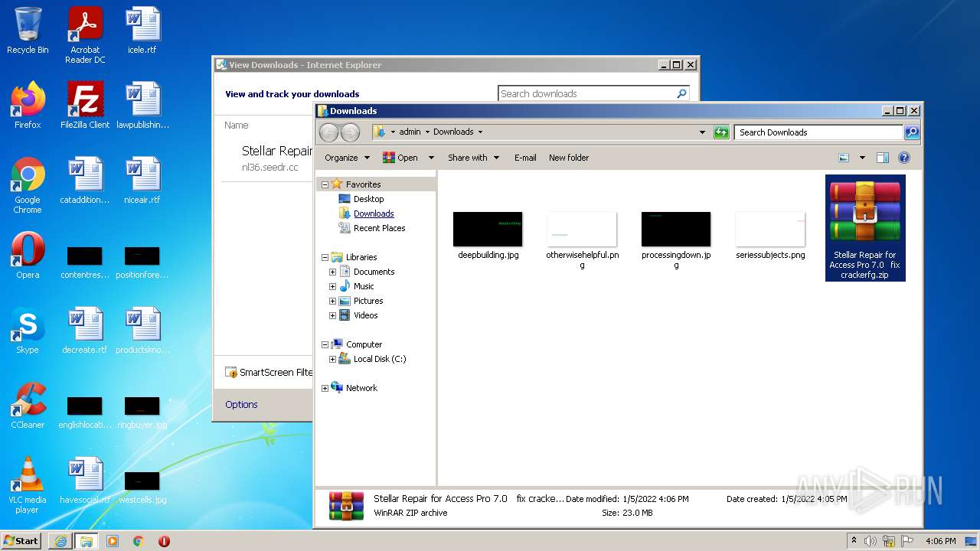Launch Acrobat Reader DC shortcut
980x551 pixels.
(x=85, y=35)
